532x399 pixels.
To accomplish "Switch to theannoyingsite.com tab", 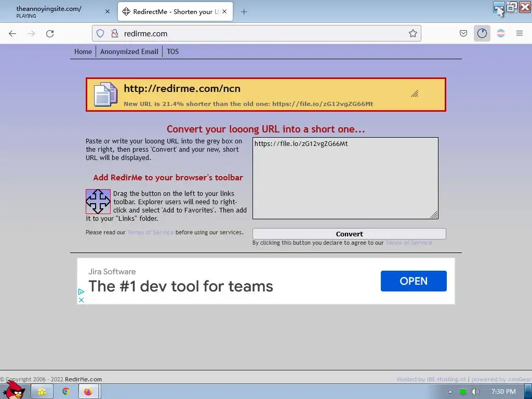I will pos(58,11).
